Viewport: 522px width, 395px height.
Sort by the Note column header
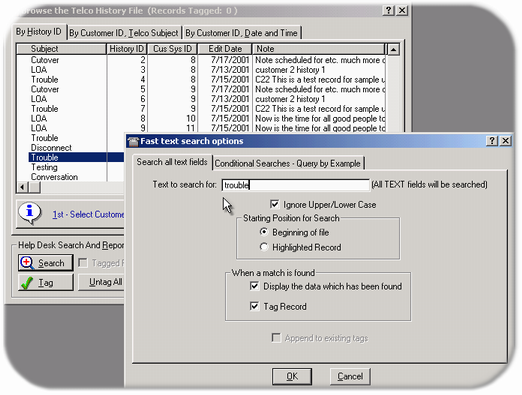[318, 49]
